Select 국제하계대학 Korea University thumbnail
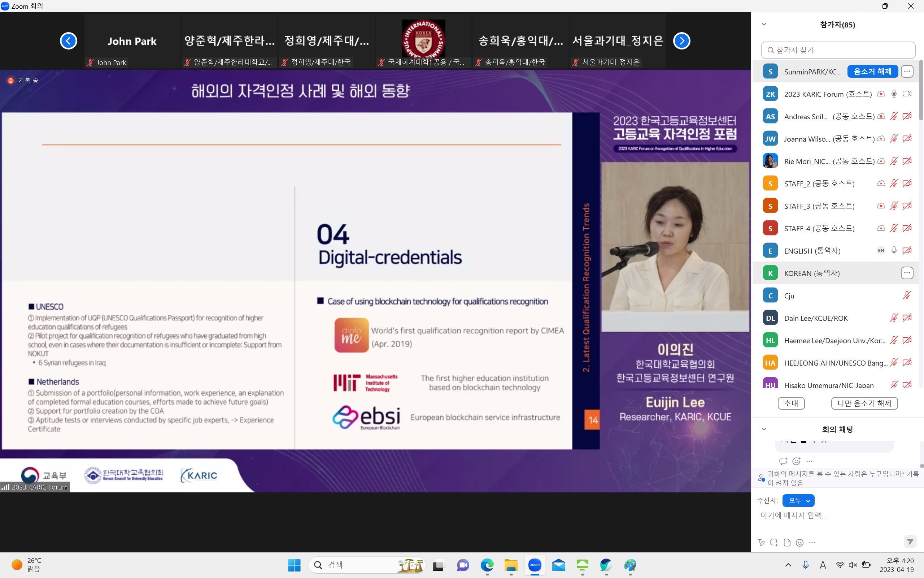924x578 pixels. coord(424,41)
